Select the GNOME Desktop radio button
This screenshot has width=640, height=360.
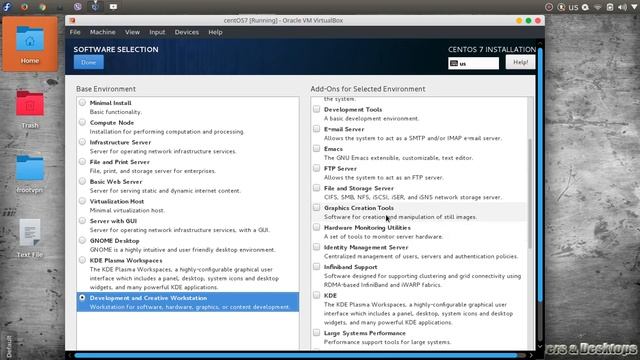[82, 240]
